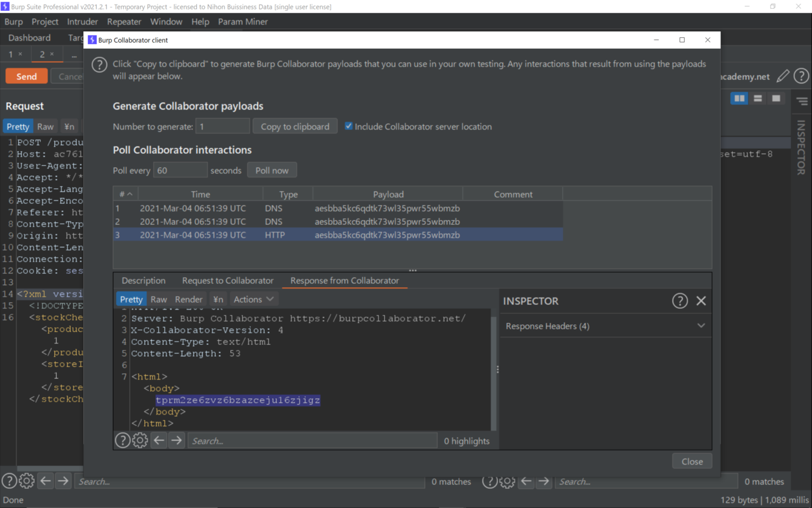Open Repeater response help icon at bottom
Viewport: 812px width, 508px height.
pyautogui.click(x=489, y=482)
